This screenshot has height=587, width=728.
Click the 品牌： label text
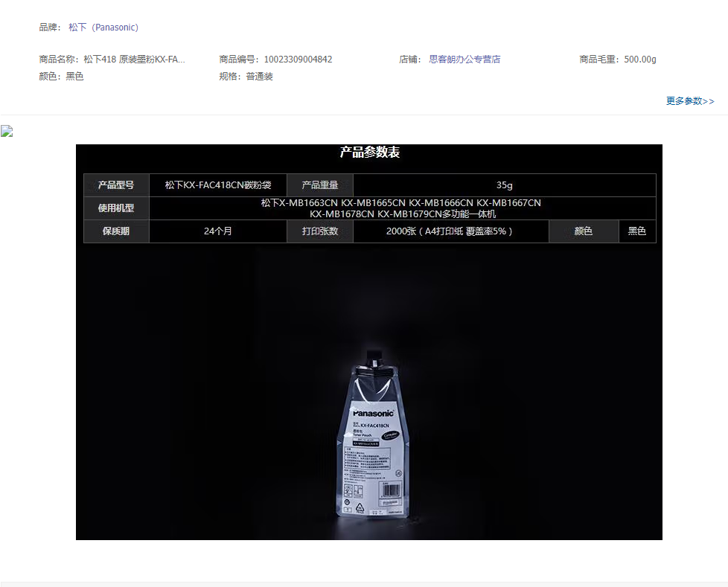(50, 28)
